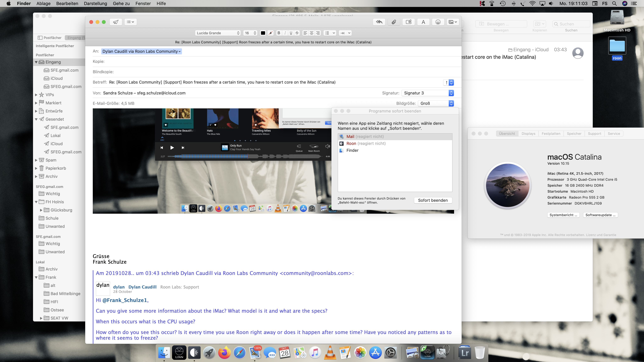Click the Sofort beenden button
This screenshot has height=362, width=644.
pos(433,200)
